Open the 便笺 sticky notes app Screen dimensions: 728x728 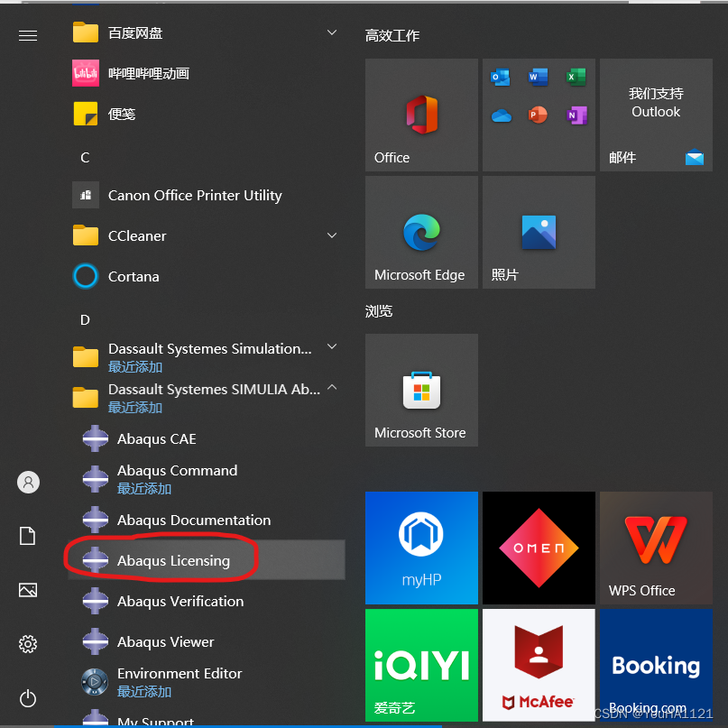coord(207,114)
